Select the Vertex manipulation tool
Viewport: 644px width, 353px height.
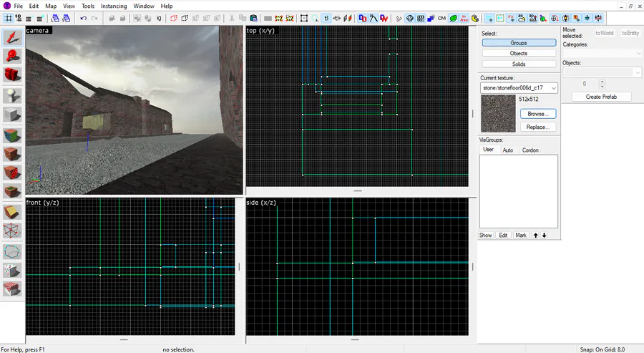point(11,231)
